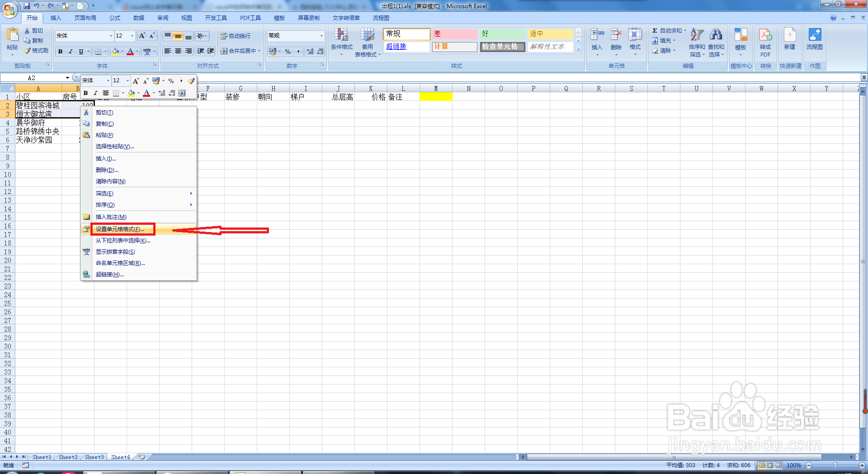Click the Bottom Align icon in ribbon
This screenshot has width=868, height=474.
(x=189, y=36)
